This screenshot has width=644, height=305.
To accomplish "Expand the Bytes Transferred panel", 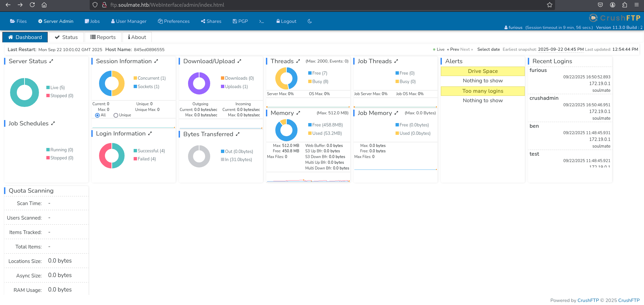I will 238,134.
